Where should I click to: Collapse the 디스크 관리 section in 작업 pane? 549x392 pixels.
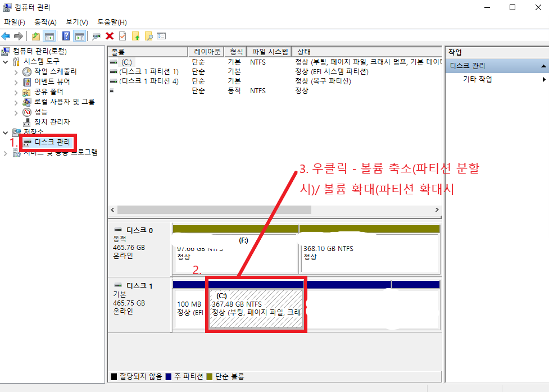click(543, 66)
